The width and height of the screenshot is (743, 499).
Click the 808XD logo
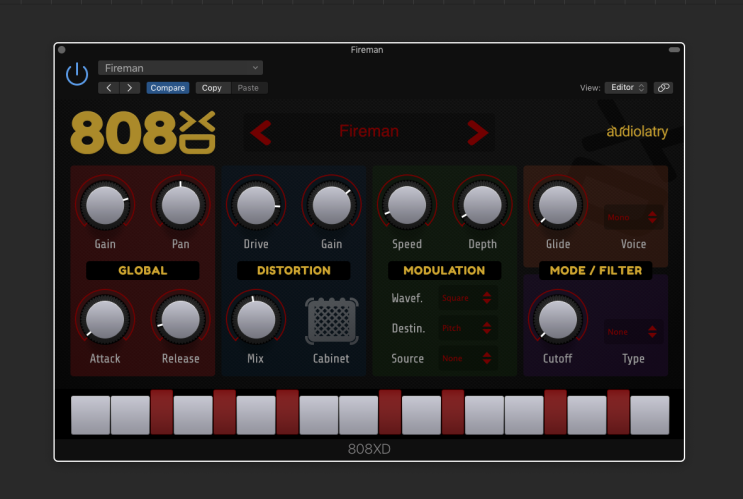(x=143, y=133)
